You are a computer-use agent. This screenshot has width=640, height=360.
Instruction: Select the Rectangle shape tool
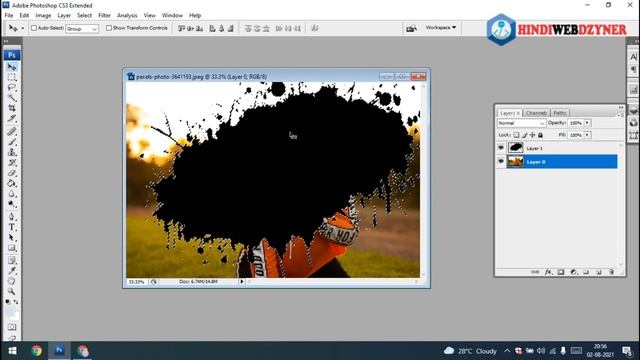[12, 248]
